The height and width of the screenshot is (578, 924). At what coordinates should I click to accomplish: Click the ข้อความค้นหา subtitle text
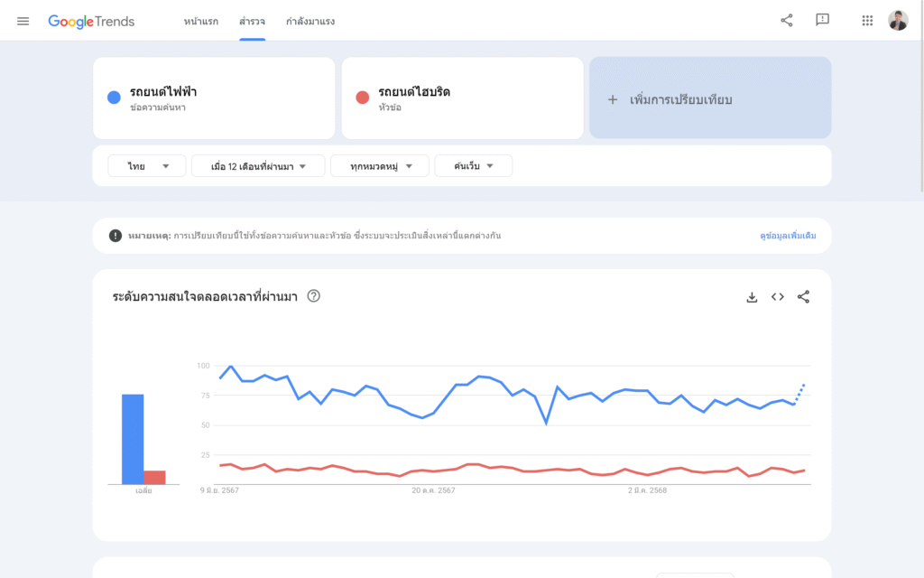[x=157, y=107]
